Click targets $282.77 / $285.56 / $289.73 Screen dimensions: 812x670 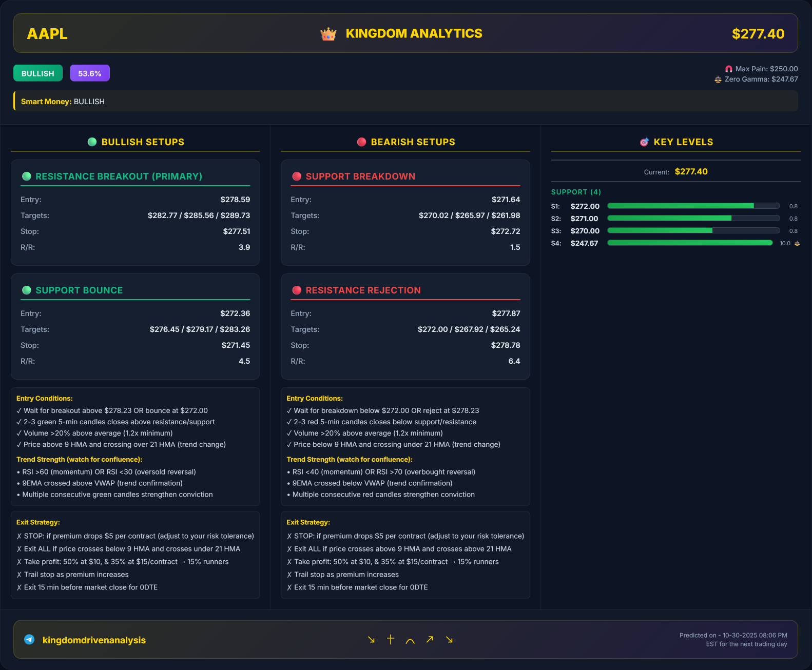199,215
